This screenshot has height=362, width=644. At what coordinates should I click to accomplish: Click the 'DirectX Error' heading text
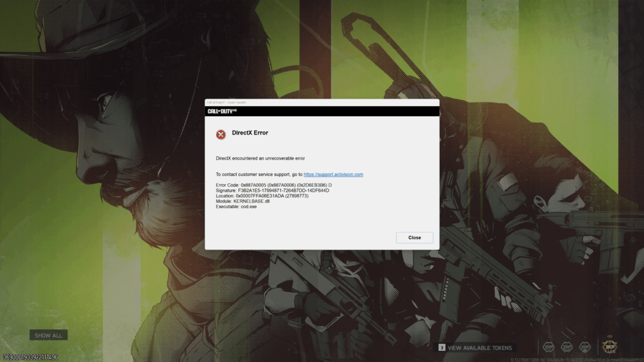tap(250, 133)
